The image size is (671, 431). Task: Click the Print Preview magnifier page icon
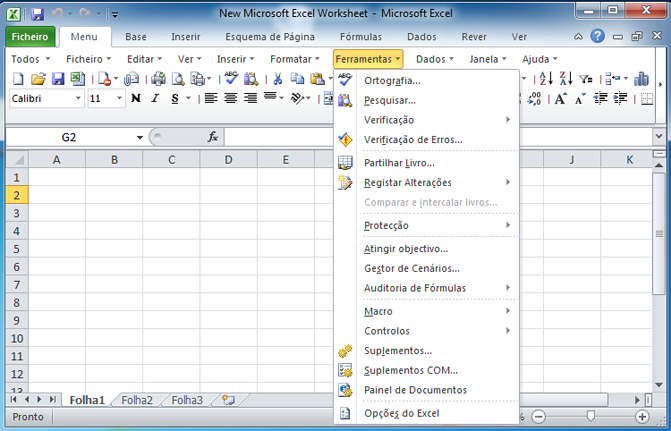(178, 79)
